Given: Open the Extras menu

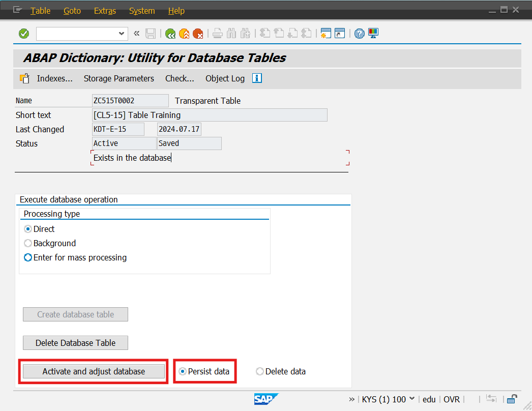Looking at the screenshot, I should coord(105,11).
